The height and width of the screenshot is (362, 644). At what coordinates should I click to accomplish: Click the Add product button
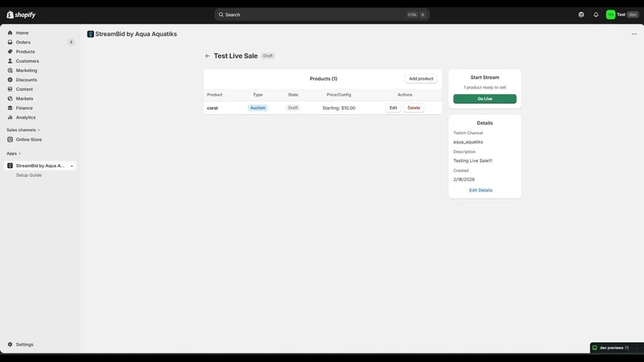[x=421, y=78]
